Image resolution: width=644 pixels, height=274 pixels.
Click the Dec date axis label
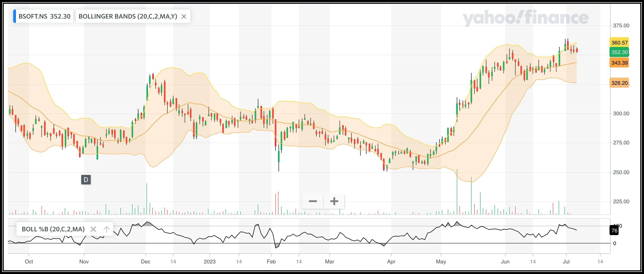[x=145, y=262]
